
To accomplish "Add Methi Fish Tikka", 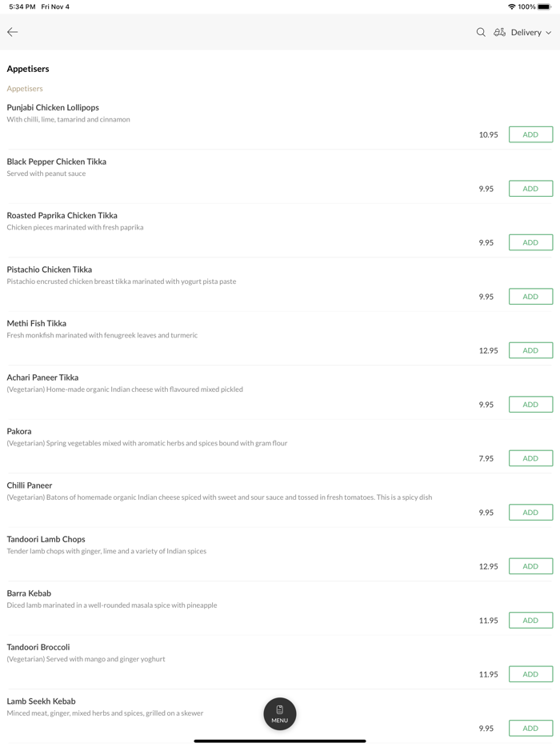I will pyautogui.click(x=530, y=350).
